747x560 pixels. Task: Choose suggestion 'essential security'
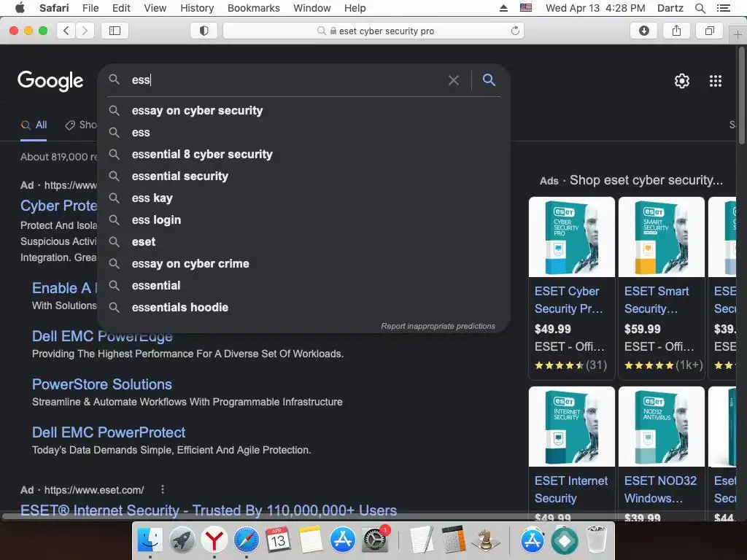coord(304,176)
